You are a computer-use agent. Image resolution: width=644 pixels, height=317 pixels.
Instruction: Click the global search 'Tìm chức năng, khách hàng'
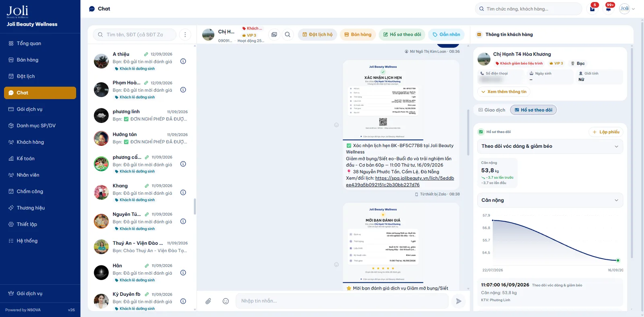pyautogui.click(x=528, y=9)
